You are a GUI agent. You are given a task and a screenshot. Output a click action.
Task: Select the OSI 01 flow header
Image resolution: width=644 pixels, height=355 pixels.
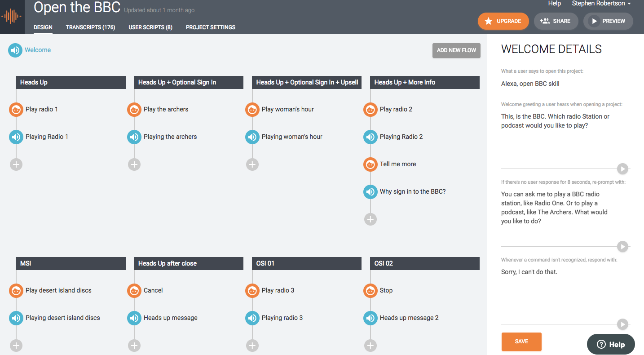coord(307,263)
